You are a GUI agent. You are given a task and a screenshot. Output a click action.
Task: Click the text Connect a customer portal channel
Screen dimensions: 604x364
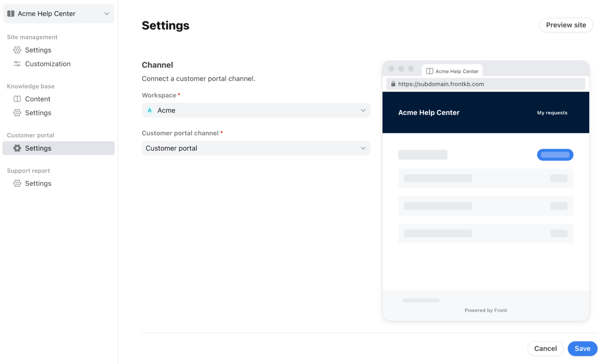click(x=199, y=79)
